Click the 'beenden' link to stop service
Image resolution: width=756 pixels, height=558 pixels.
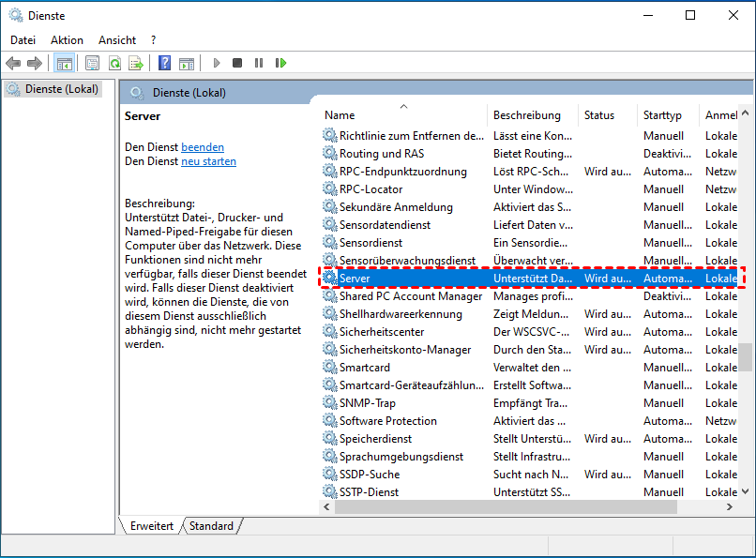point(203,147)
